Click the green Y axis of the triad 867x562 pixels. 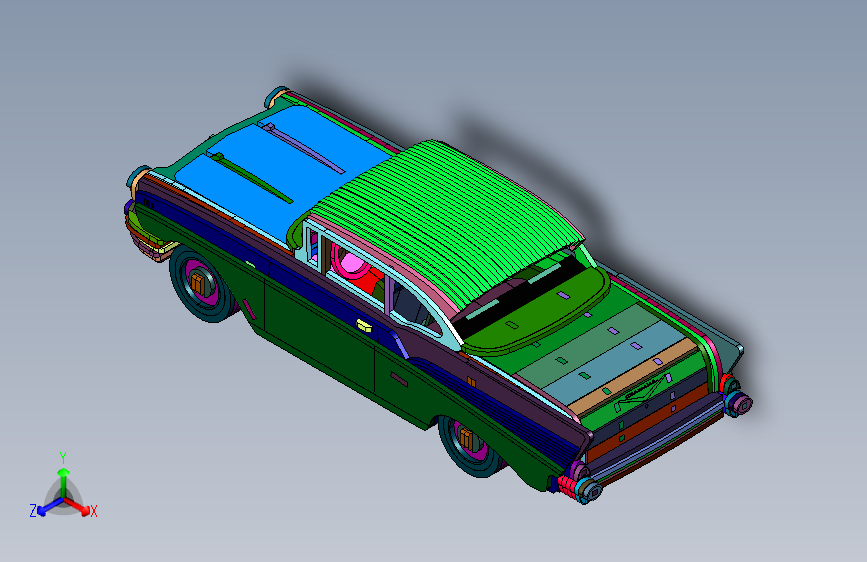pos(63,482)
